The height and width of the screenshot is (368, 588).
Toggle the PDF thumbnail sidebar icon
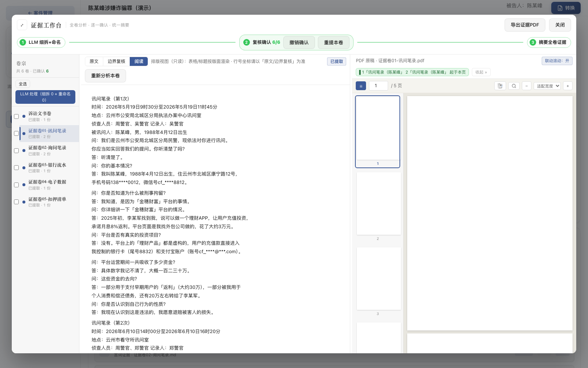click(361, 86)
